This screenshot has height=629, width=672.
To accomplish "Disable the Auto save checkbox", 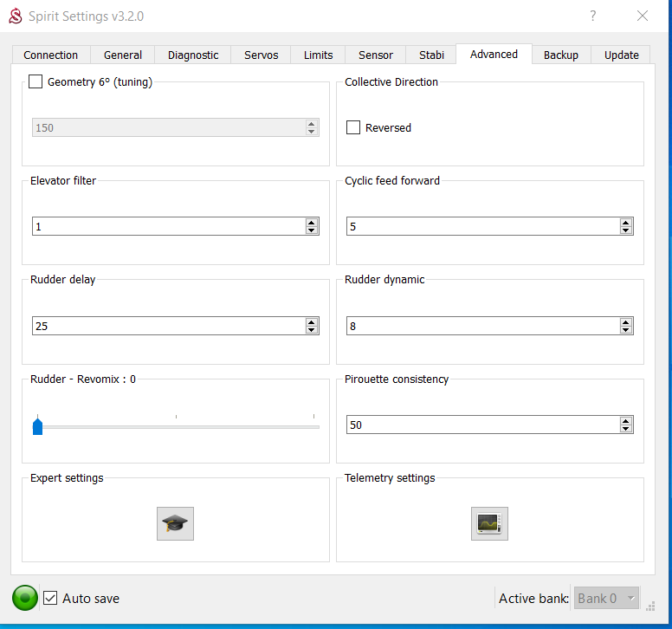I will click(x=51, y=598).
